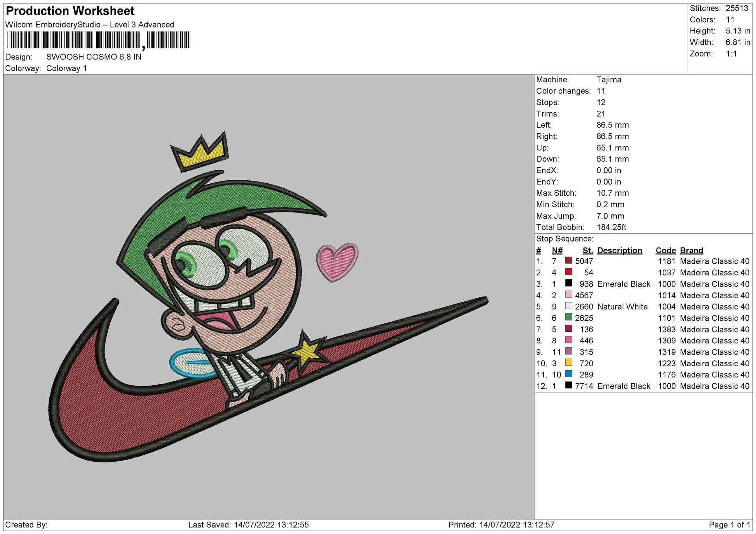756x534 pixels.
Task: Click the Stop Sequence heading
Action: pyautogui.click(x=564, y=239)
